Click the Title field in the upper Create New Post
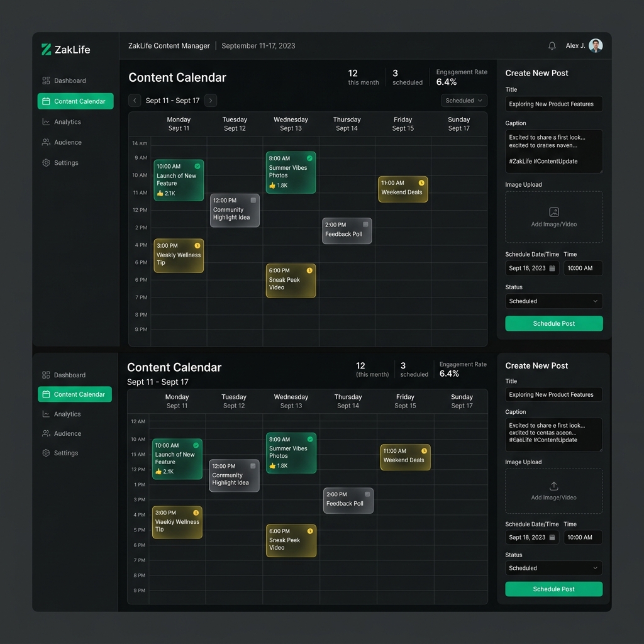Screen dimensions: 644x644 point(553,104)
